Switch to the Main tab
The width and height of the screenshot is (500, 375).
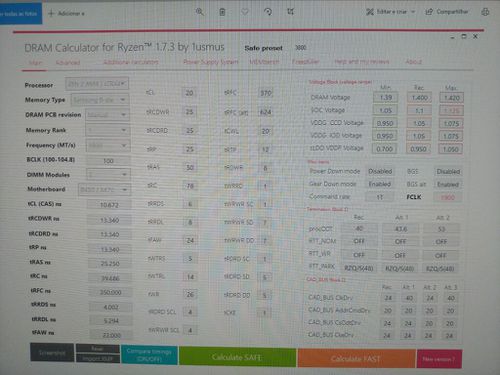coord(35,63)
